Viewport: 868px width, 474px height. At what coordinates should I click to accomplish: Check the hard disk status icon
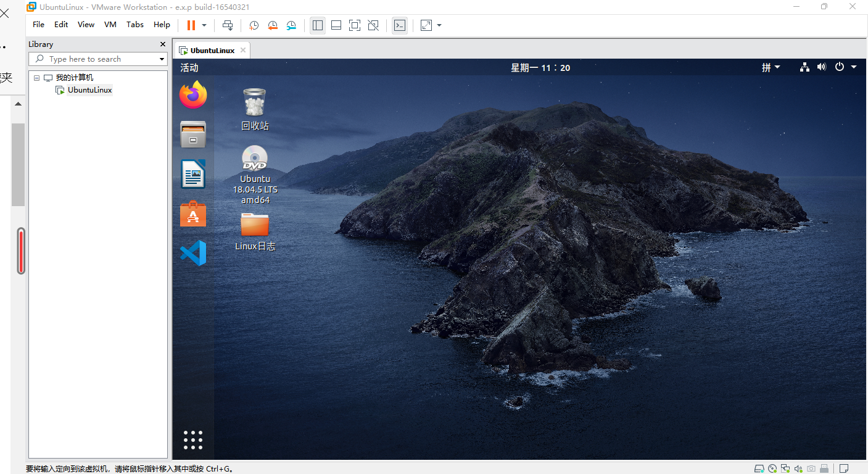pos(759,468)
